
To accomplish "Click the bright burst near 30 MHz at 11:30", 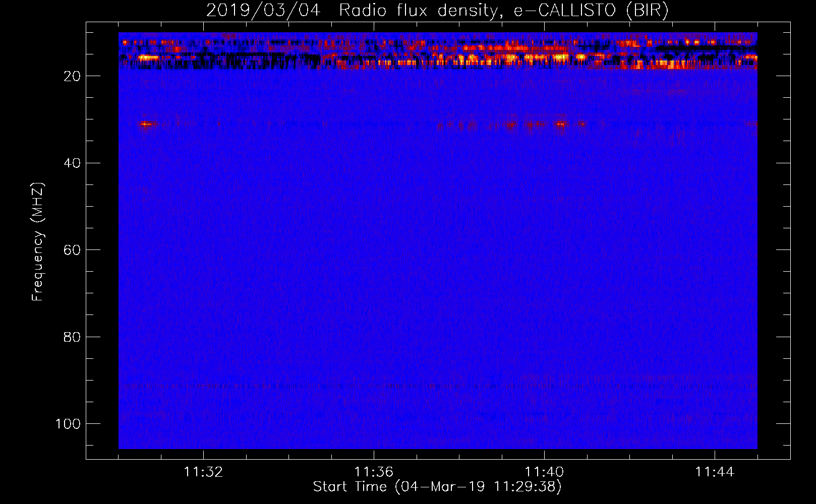I will click(x=146, y=123).
